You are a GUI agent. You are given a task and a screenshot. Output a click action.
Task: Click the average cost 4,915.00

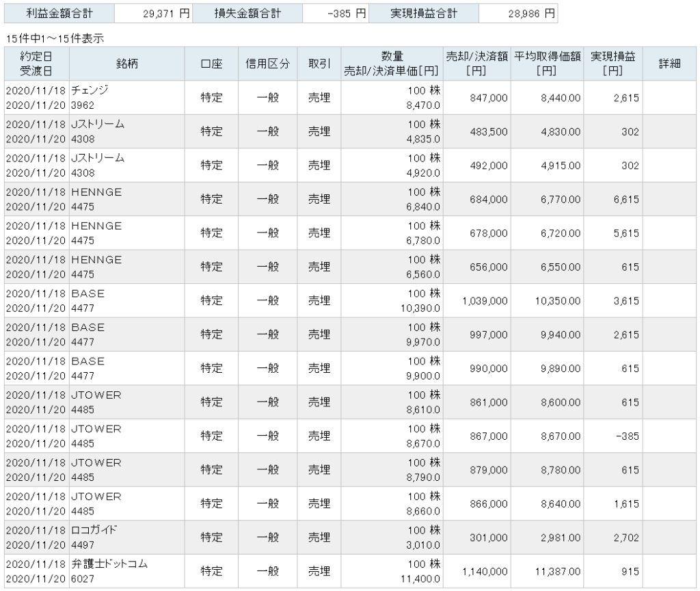[561, 166]
